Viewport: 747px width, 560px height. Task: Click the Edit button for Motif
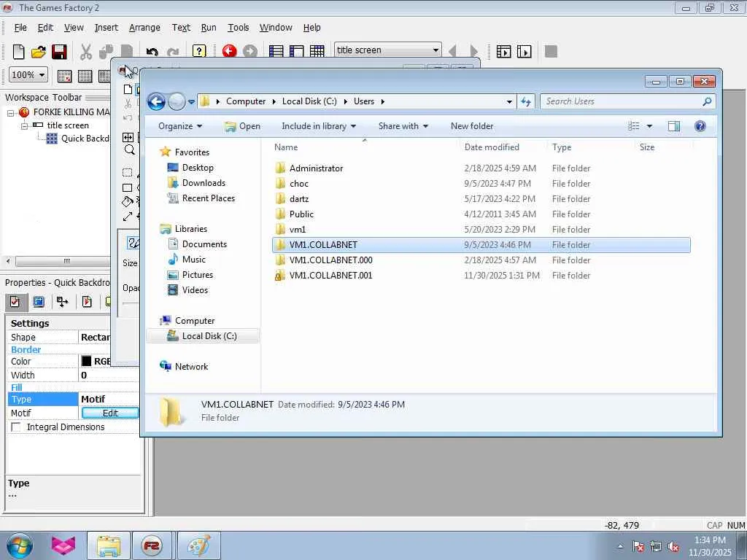point(111,413)
